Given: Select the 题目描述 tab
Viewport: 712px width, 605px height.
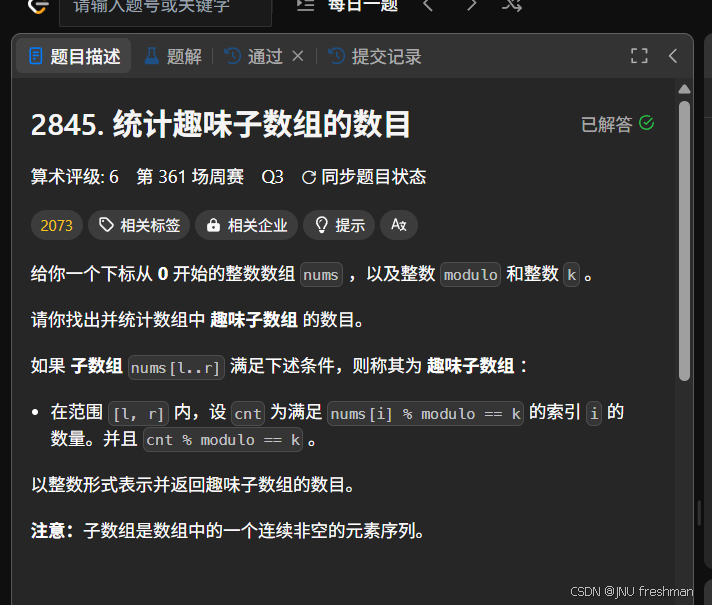Looking at the screenshot, I should (x=74, y=56).
